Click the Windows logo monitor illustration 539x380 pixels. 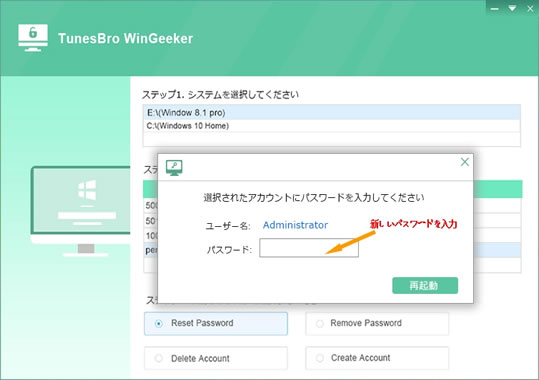[x=81, y=211]
